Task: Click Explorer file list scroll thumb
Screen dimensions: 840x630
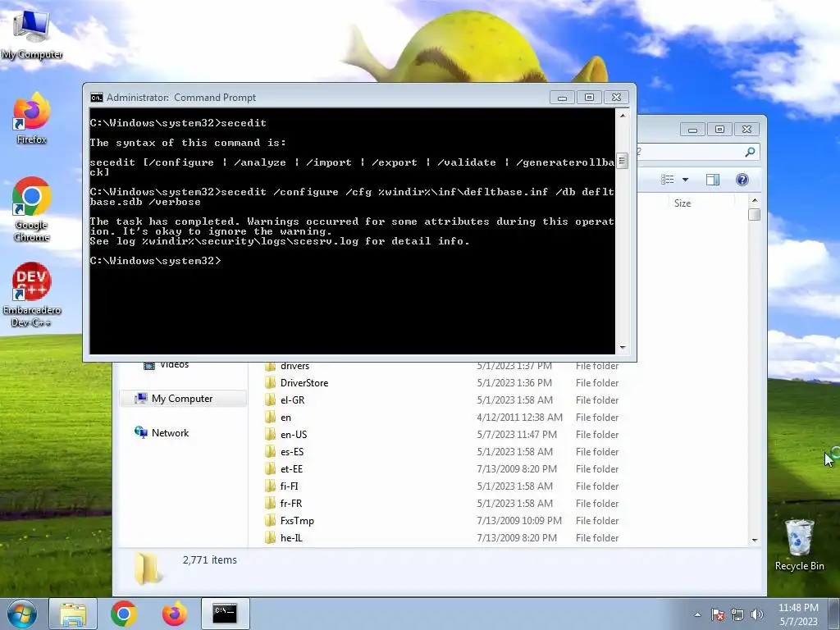Action: click(755, 214)
